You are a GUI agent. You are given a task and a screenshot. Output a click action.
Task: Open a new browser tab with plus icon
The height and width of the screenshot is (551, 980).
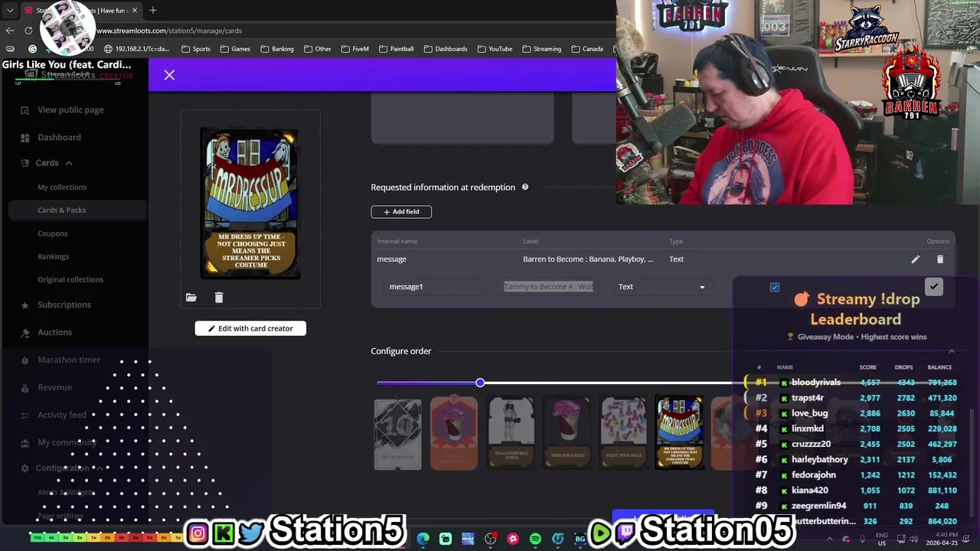coord(153,10)
